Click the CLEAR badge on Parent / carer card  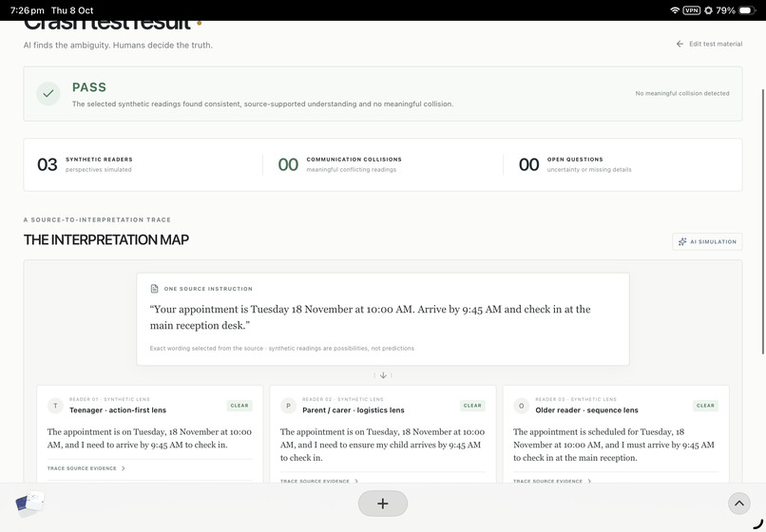pyautogui.click(x=472, y=406)
